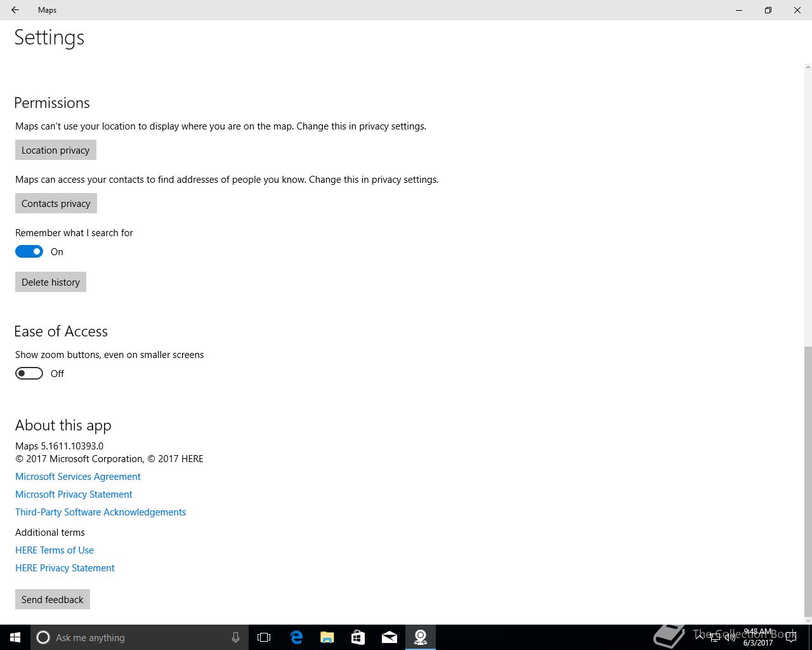This screenshot has width=812, height=650.
Task: Close the Maps window
Action: [x=797, y=10]
